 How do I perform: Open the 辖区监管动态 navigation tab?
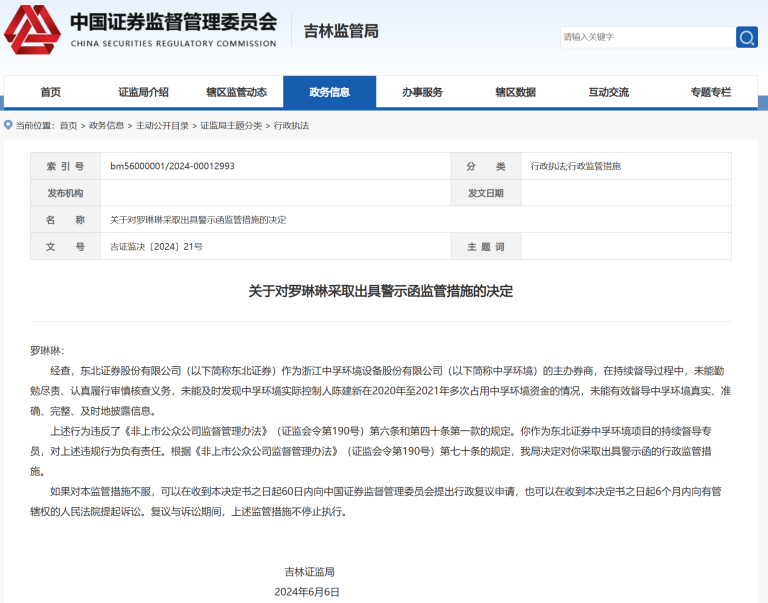pyautogui.click(x=237, y=92)
